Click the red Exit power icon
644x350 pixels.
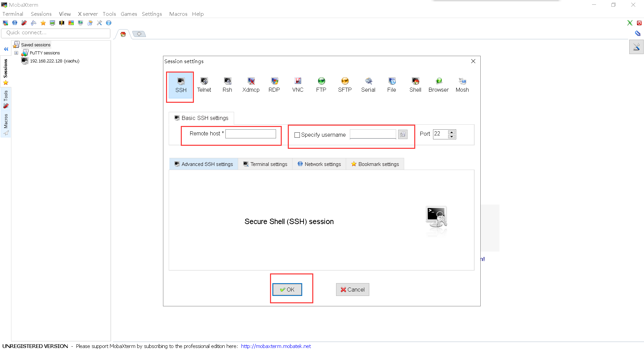(x=639, y=23)
